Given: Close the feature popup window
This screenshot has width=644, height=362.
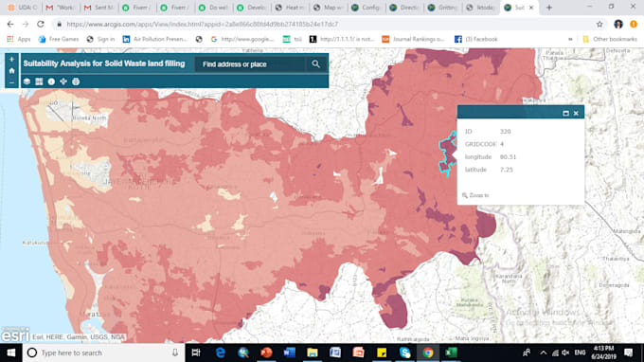Looking at the screenshot, I should tap(576, 113).
